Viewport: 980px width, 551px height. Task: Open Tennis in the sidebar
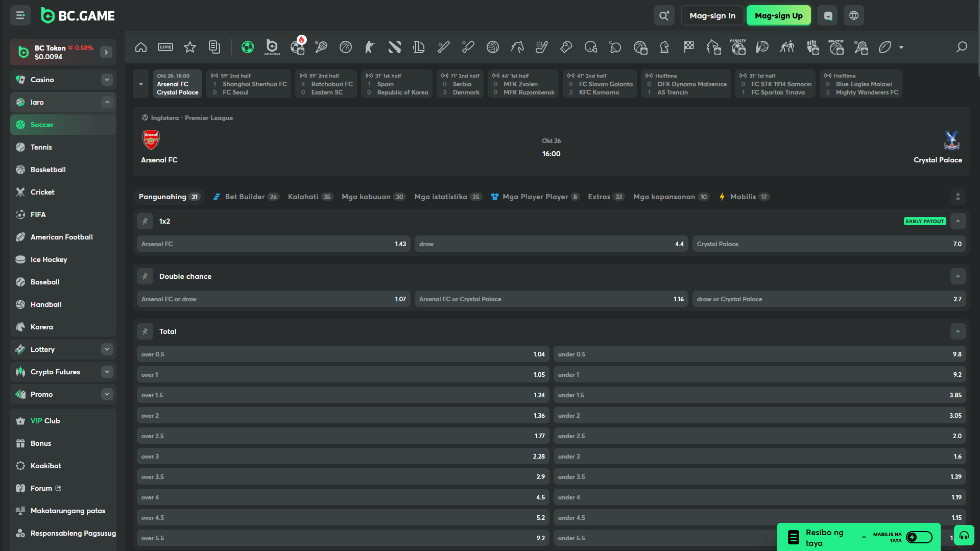[63, 147]
